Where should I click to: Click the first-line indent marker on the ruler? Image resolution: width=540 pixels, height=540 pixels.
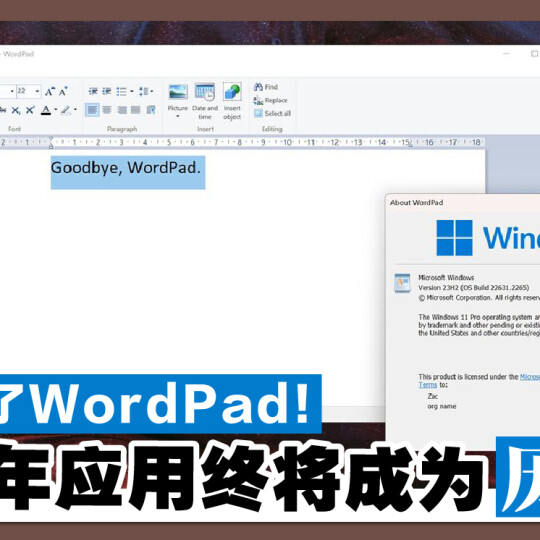pos(51,139)
